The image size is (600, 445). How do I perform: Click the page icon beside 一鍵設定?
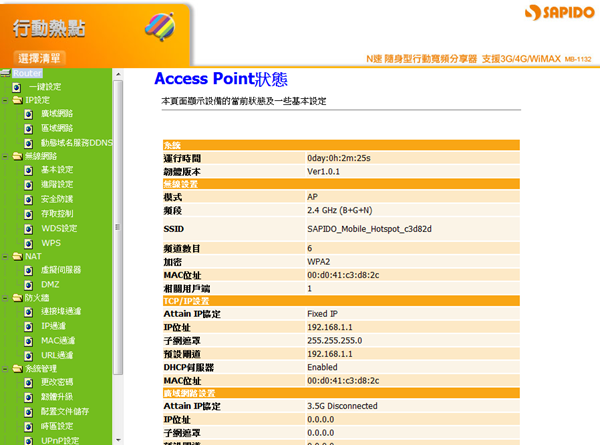[16, 87]
